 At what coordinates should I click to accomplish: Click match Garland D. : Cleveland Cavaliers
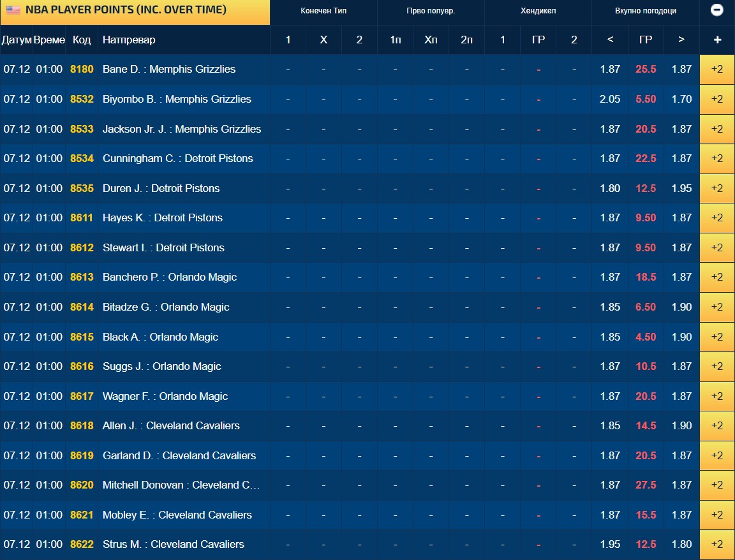(179, 455)
